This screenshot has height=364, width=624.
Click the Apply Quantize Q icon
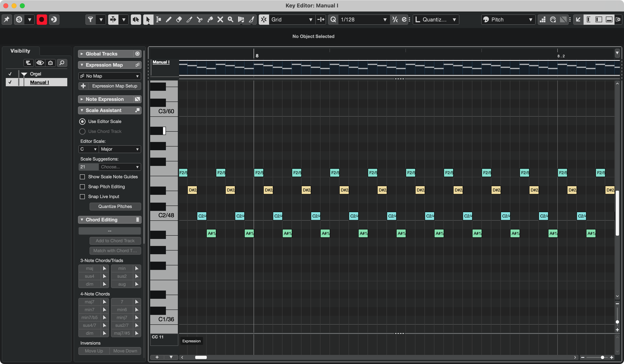333,20
